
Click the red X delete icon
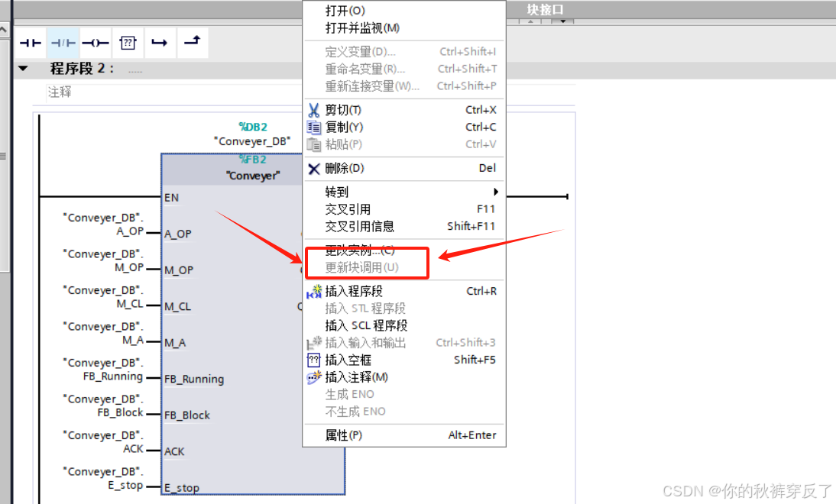[313, 168]
